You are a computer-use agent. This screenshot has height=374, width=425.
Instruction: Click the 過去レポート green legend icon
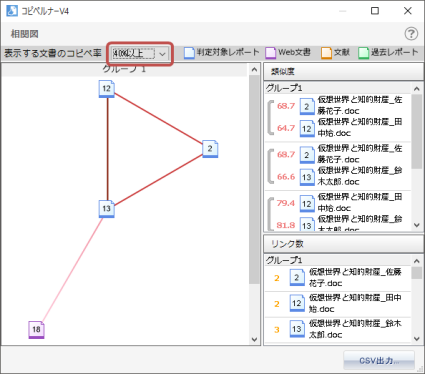pyautogui.click(x=364, y=53)
